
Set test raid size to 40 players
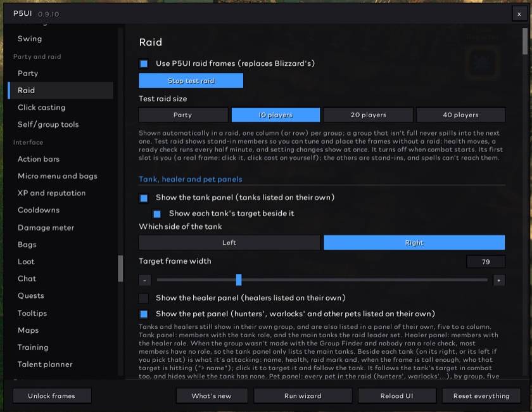[x=461, y=115]
